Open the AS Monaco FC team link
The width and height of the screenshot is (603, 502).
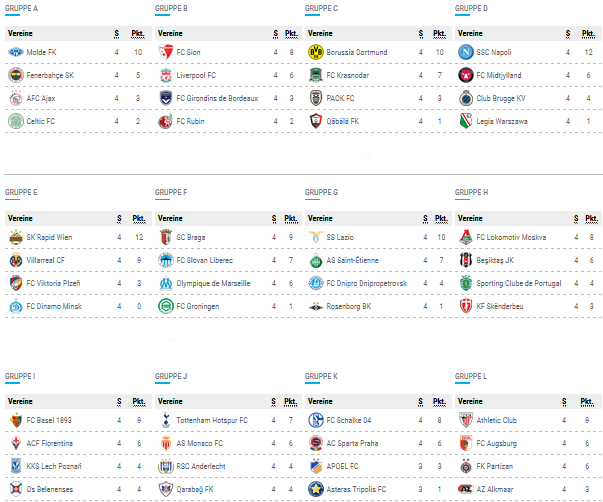pos(204,443)
